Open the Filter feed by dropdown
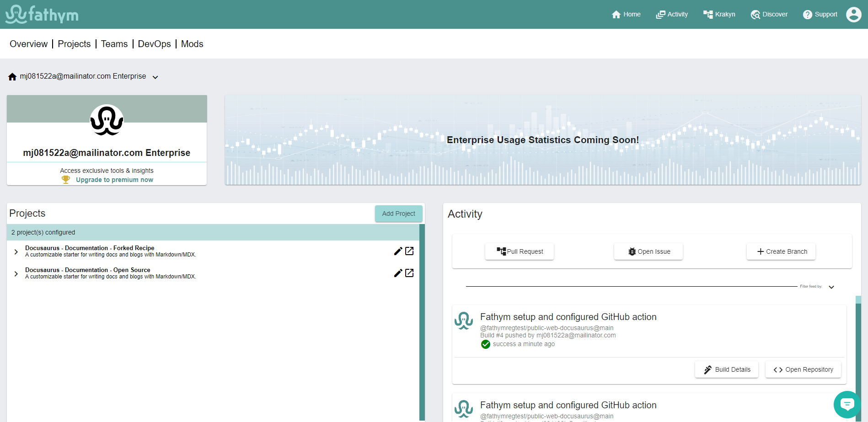Image resolution: width=868 pixels, height=422 pixels. (831, 287)
